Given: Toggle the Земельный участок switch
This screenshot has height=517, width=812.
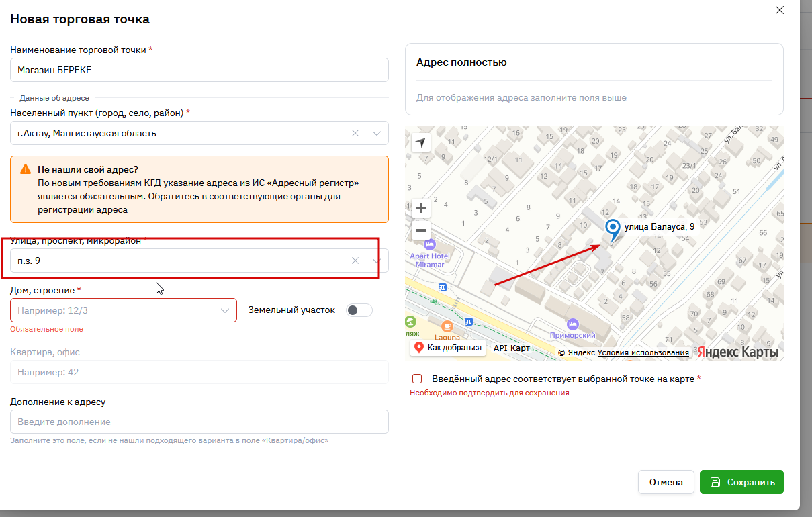Looking at the screenshot, I should tap(359, 310).
